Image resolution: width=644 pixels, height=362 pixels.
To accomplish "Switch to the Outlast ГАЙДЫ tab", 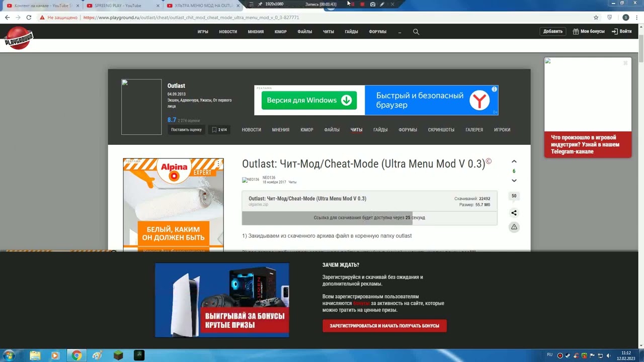I will click(x=380, y=130).
